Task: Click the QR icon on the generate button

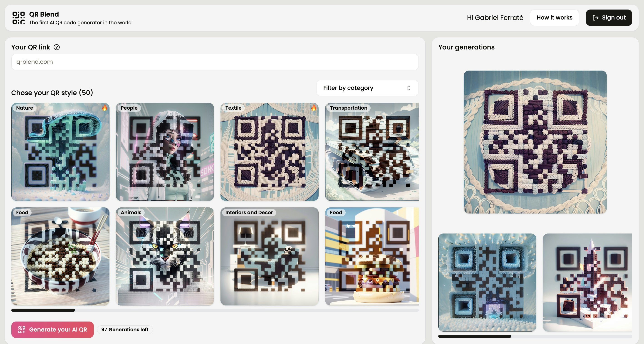Action: [x=22, y=329]
